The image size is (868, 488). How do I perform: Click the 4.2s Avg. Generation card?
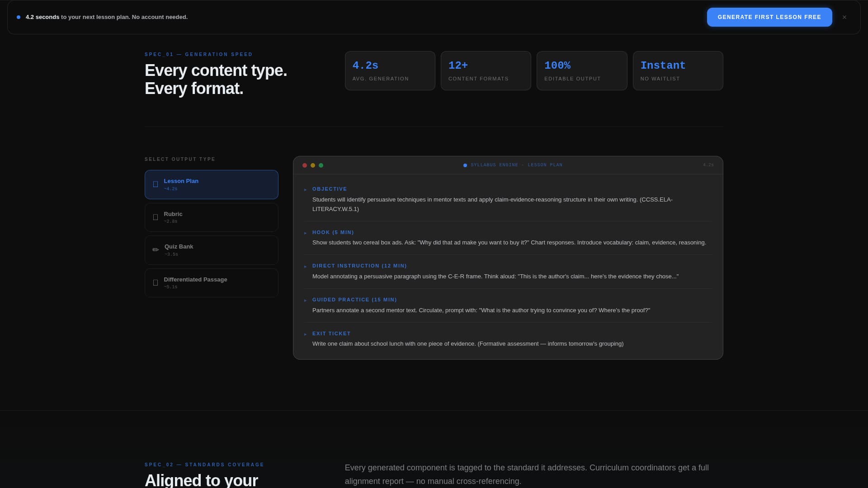[x=390, y=71]
